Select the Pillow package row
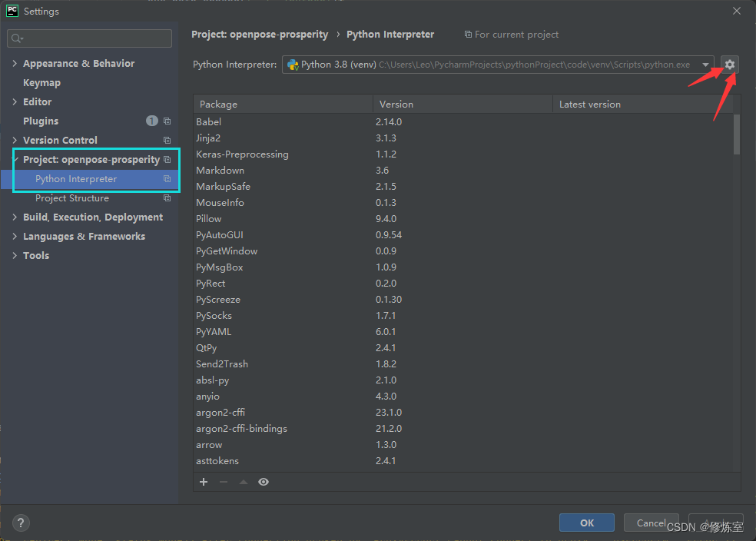756x541 pixels. coord(463,219)
